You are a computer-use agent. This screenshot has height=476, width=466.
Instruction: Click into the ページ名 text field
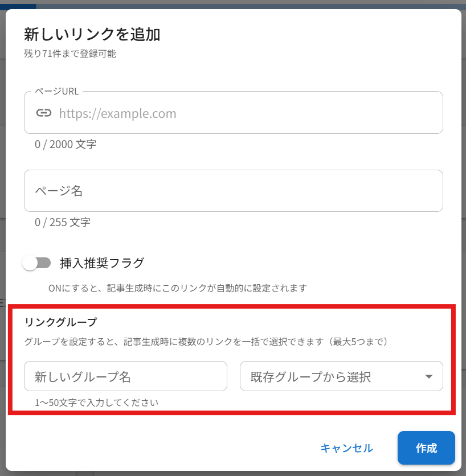233,191
